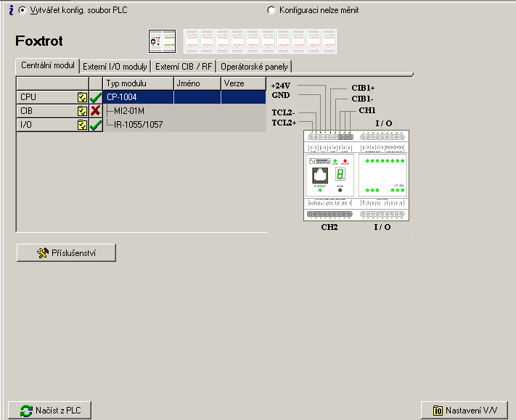Click the last empty expansion module slot

[x=329, y=41]
